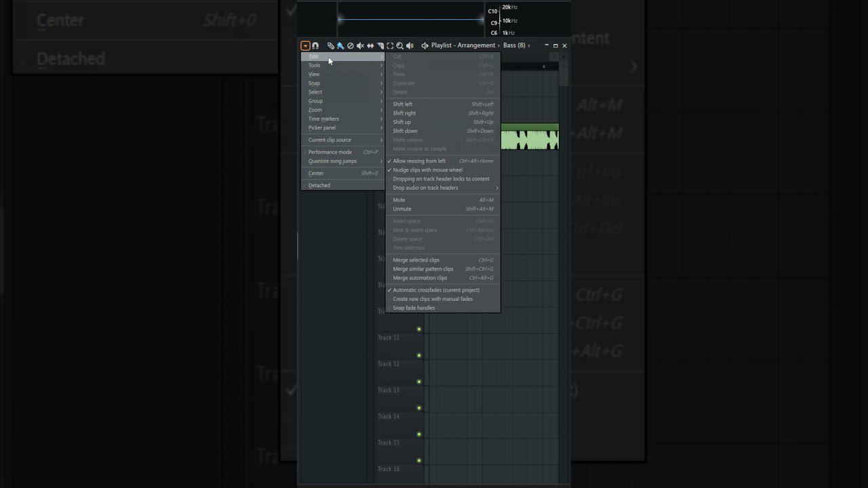Click the Track 15 header label
Viewport: 868px width, 488px height.
[x=389, y=443]
